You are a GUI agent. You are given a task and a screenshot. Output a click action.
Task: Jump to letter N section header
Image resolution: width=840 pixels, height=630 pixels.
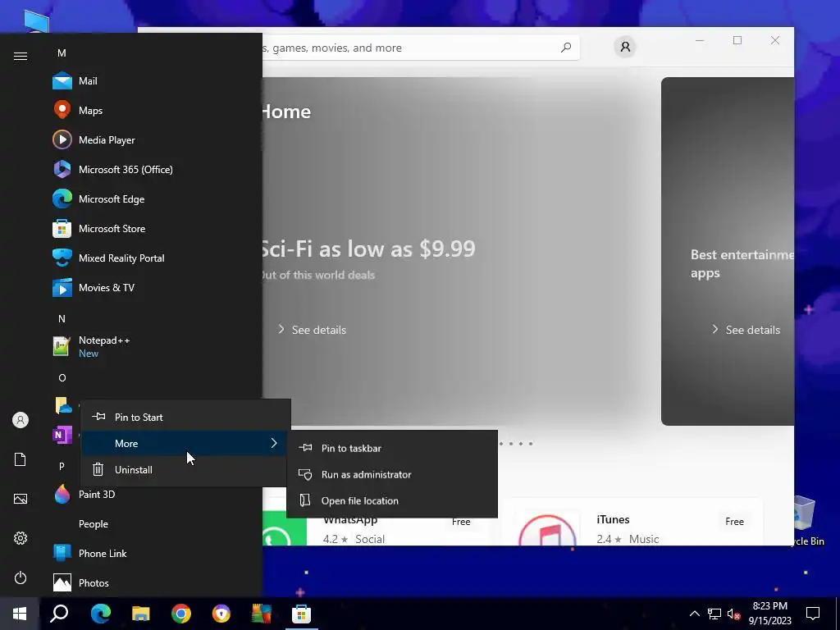62,319
